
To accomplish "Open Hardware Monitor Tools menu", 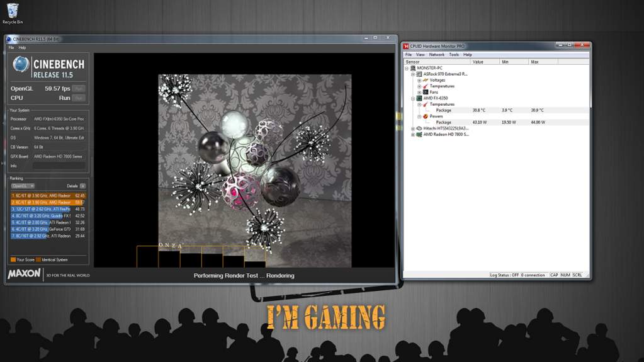I will coord(454,55).
